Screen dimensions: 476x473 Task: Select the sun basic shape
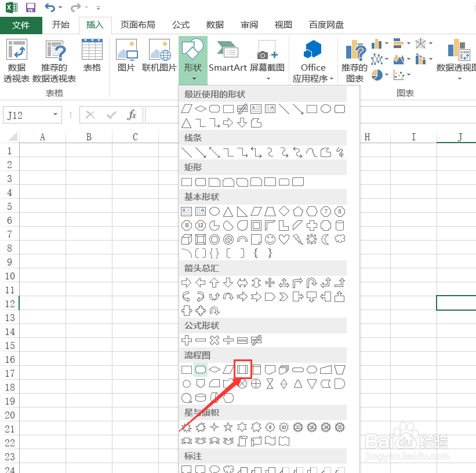coord(311,239)
